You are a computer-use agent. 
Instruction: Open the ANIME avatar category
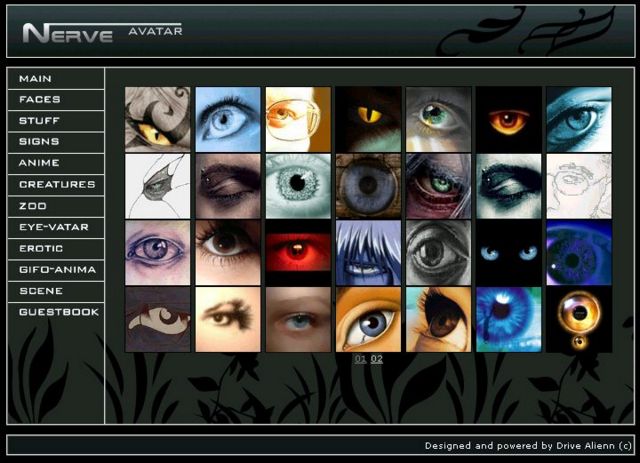point(56,163)
